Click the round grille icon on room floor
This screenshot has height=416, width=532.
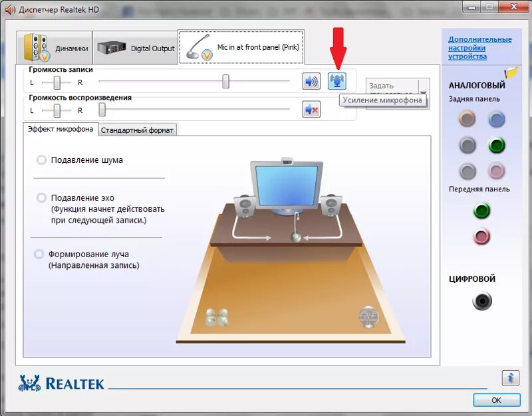pyautogui.click(x=368, y=317)
